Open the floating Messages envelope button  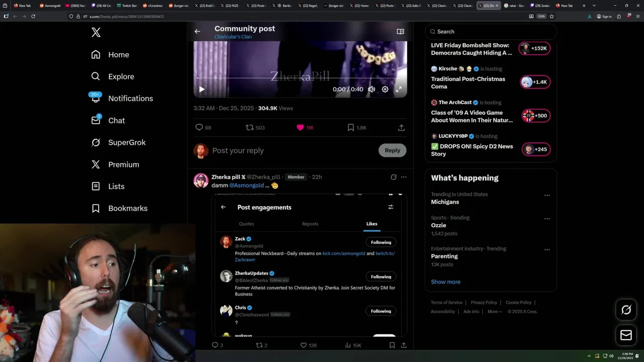click(x=626, y=335)
